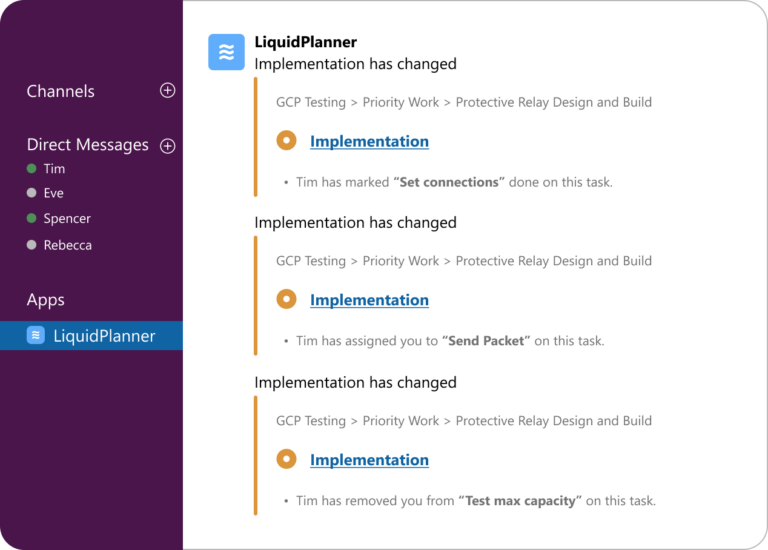Start new direct message with plus icon
The height and width of the screenshot is (550, 768).
tap(167, 146)
